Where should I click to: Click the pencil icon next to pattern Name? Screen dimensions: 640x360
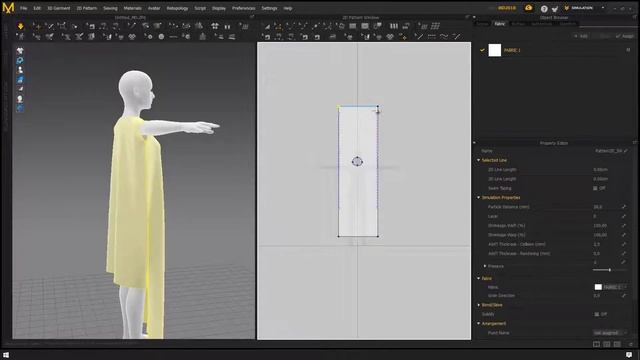tap(626, 151)
